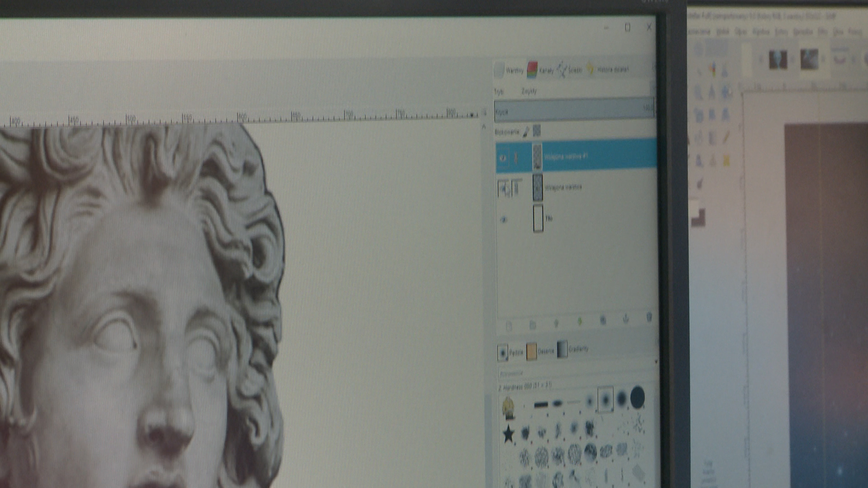Select the Tło layer name
This screenshot has height=488, width=868.
[x=549, y=218]
